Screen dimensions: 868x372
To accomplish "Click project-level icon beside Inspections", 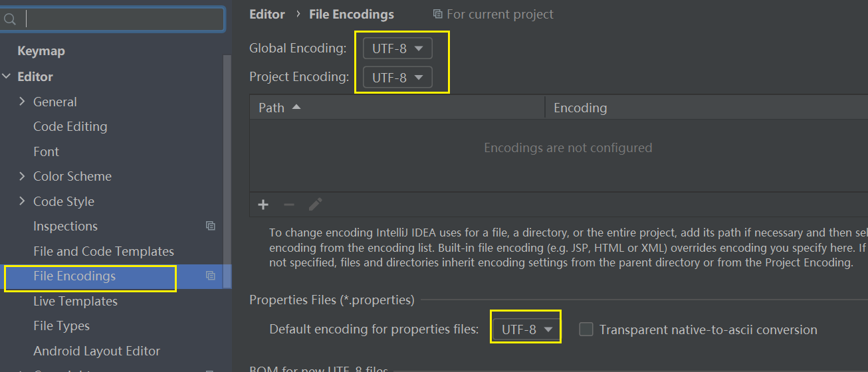I will (211, 226).
